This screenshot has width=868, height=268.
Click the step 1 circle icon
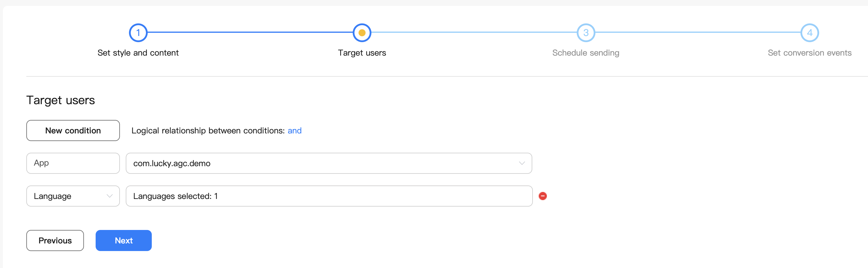(x=138, y=33)
